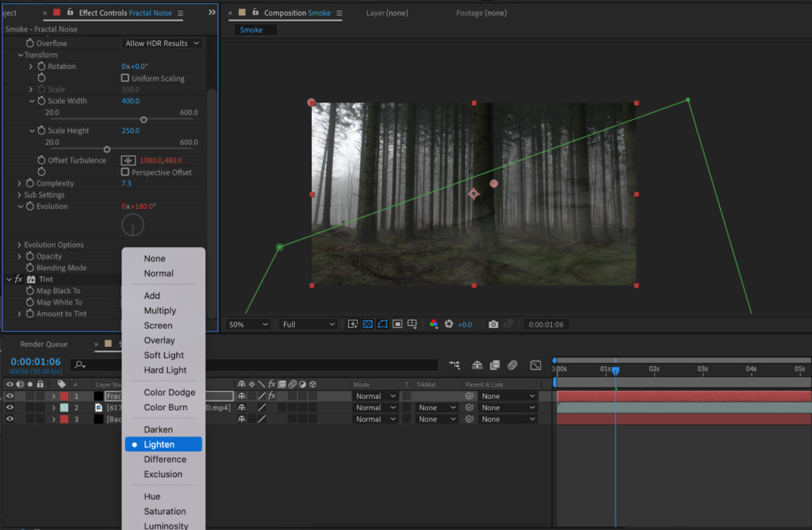Screen dimensions: 812x530
Task: Take a snapshot with the camera icon
Action: pos(493,324)
